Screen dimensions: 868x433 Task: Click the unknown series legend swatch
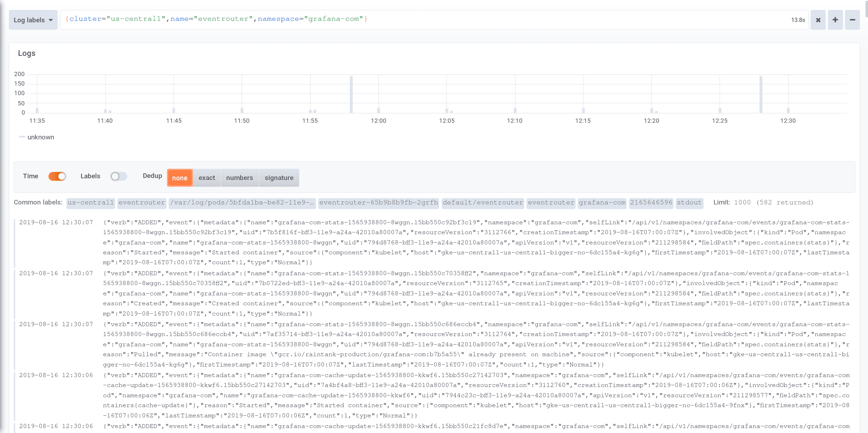point(22,137)
